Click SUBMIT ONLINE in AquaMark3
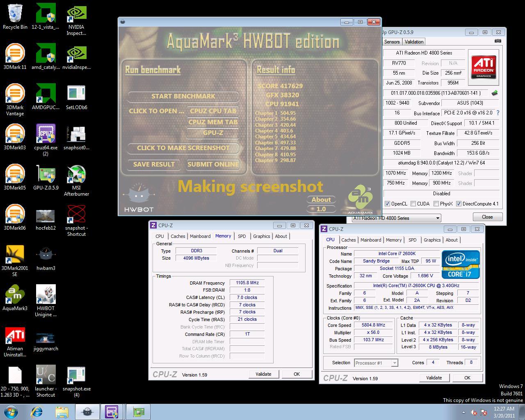 click(213, 164)
